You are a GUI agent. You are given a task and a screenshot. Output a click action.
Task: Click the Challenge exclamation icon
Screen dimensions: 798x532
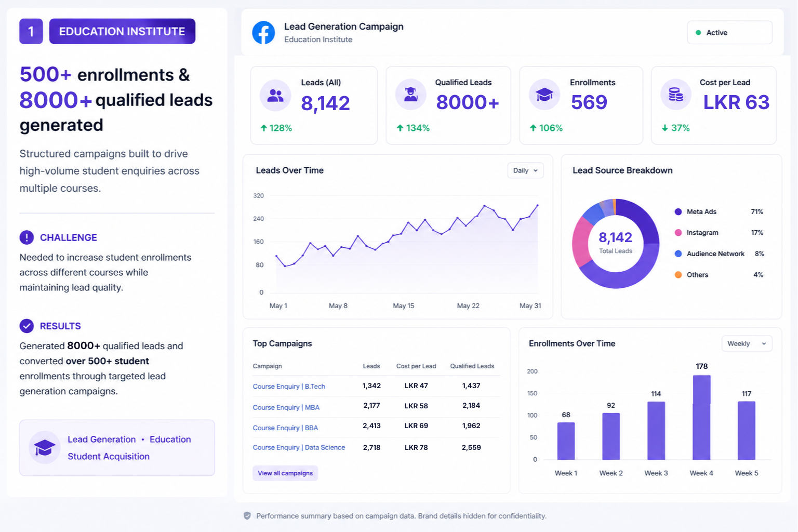click(x=26, y=237)
